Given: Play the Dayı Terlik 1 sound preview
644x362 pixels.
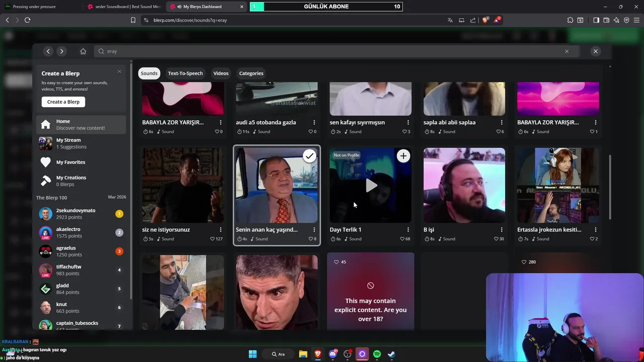Looking at the screenshot, I should tap(371, 186).
